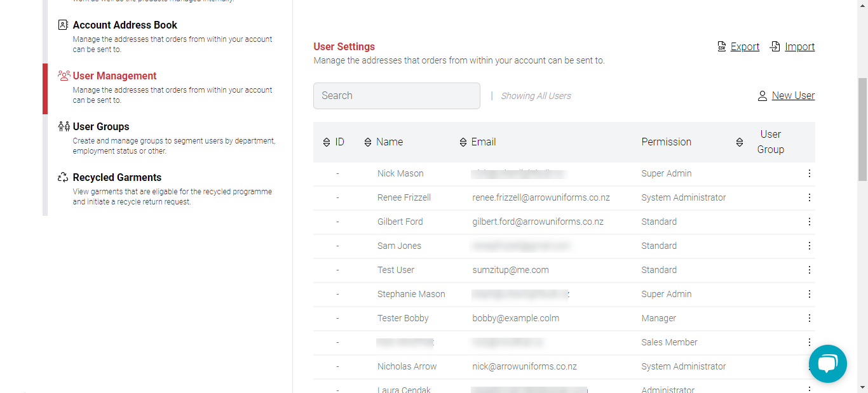Click the Account Address Book icon
The image size is (868, 393).
[63, 25]
